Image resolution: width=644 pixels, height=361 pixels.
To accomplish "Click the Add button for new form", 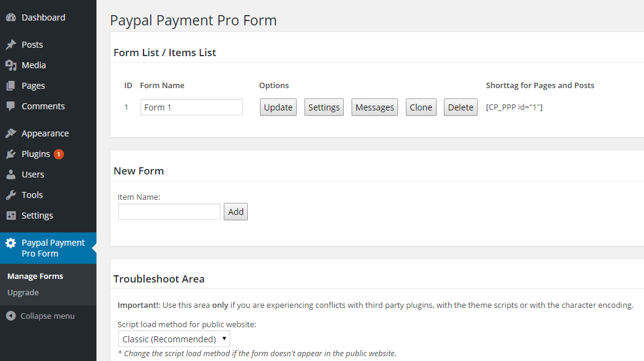I will coord(236,212).
